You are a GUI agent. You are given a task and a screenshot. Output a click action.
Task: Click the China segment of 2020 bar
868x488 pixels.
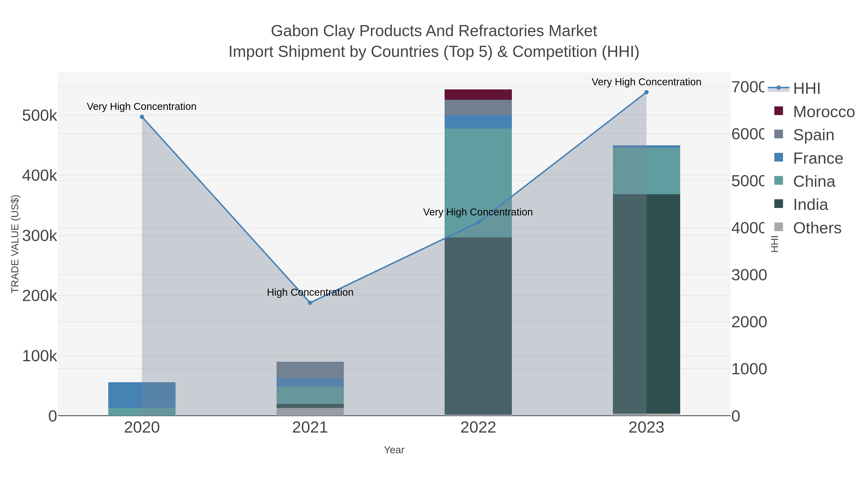pos(142,412)
